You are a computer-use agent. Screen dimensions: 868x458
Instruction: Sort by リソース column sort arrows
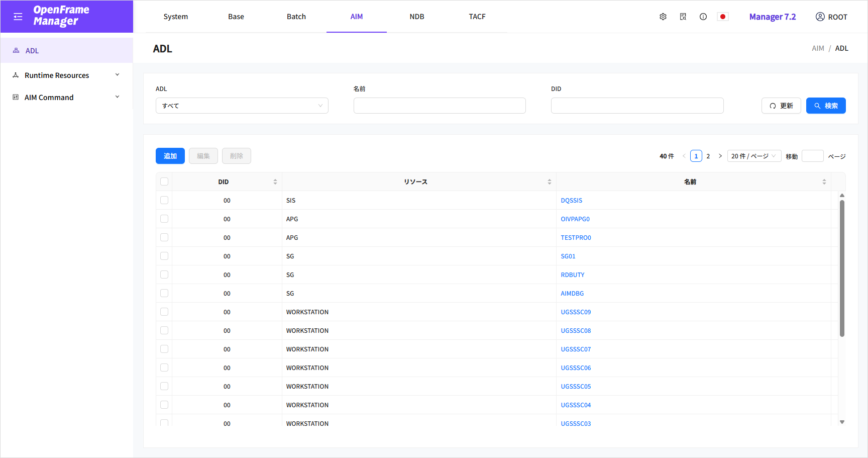[x=550, y=182]
